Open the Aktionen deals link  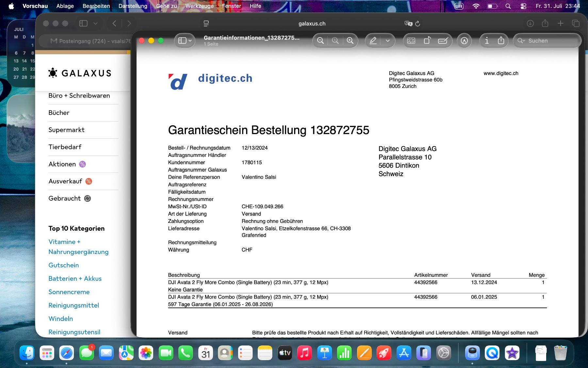pyautogui.click(x=67, y=164)
